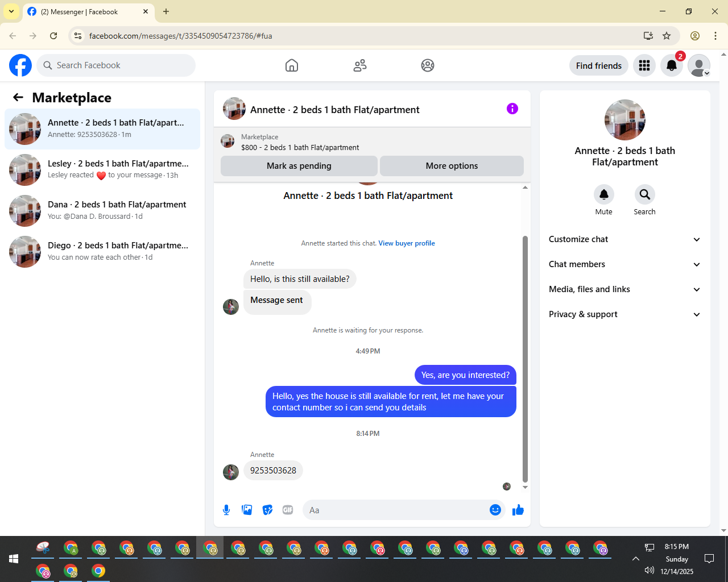
Task: Open the emoji picker smiley icon
Action: (x=495, y=510)
